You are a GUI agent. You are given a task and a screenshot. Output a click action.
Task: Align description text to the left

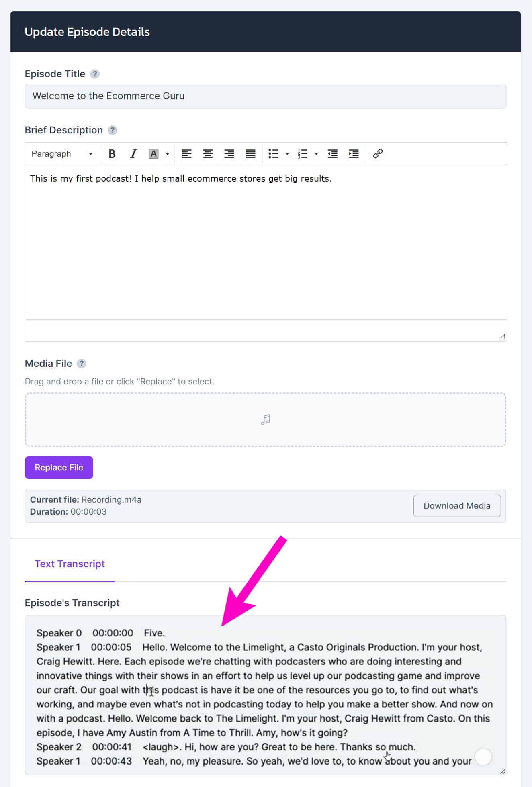186,154
